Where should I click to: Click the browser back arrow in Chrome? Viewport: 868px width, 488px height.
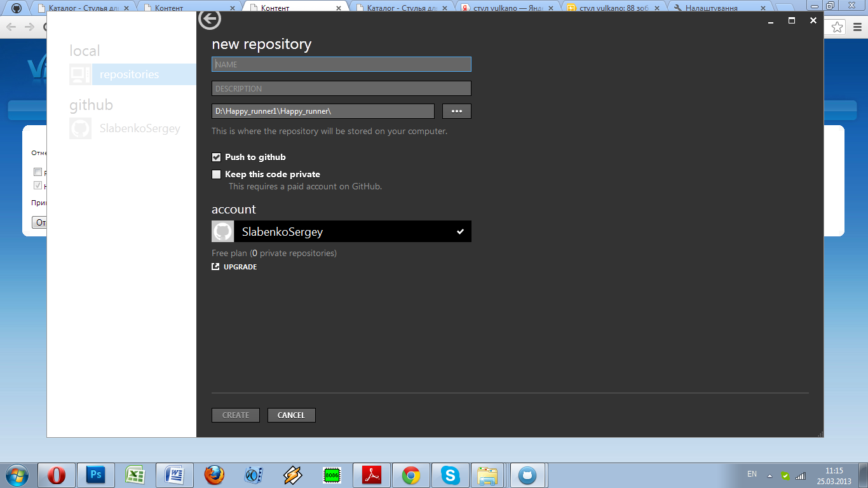coord(11,27)
